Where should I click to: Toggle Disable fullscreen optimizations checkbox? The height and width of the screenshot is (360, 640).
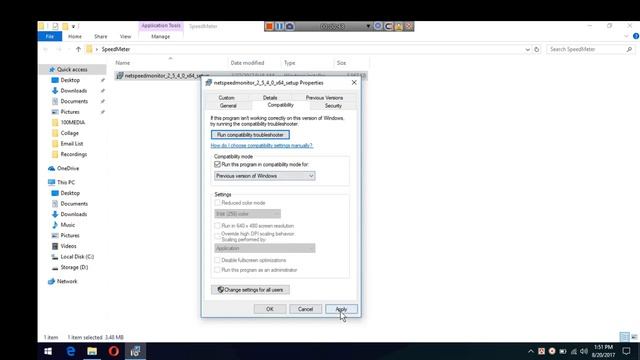click(x=217, y=260)
